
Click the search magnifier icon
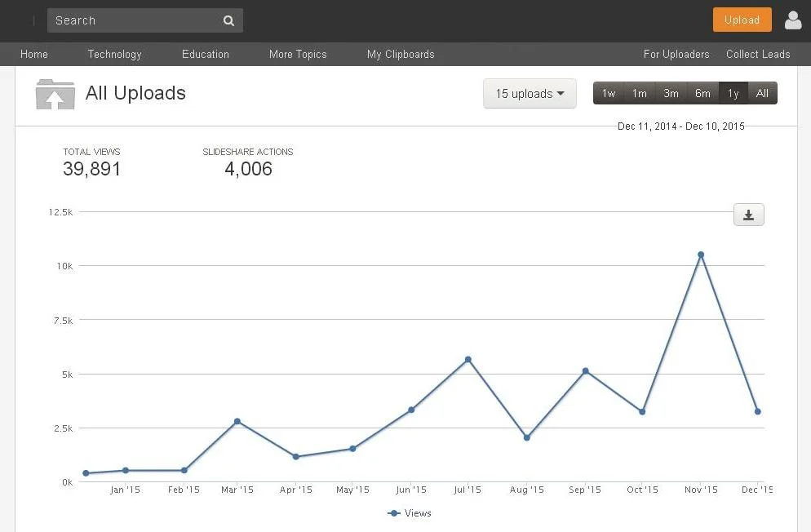tap(228, 20)
